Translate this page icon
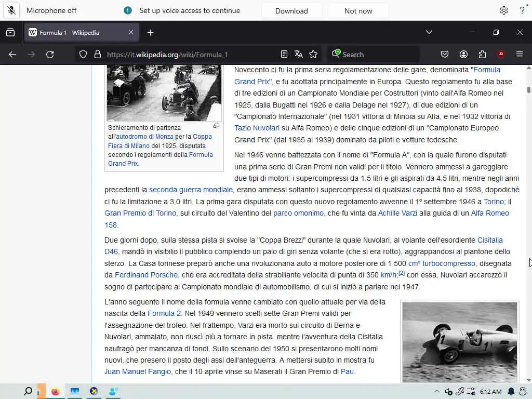Viewport: 532px width, 399px height. (299, 54)
